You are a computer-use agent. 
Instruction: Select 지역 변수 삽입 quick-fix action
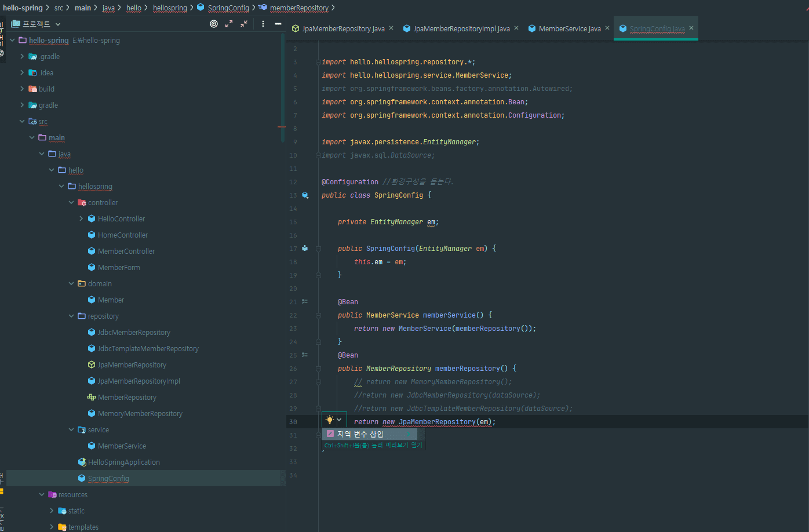click(360, 434)
